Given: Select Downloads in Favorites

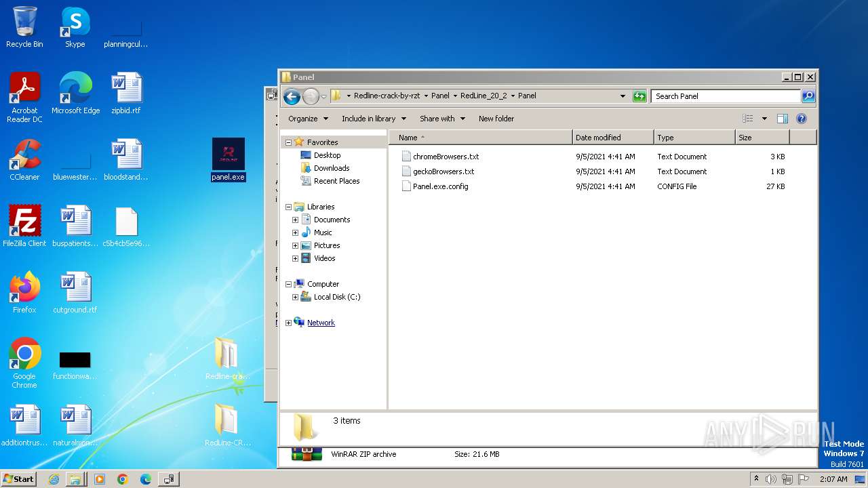Looking at the screenshot, I should (332, 168).
